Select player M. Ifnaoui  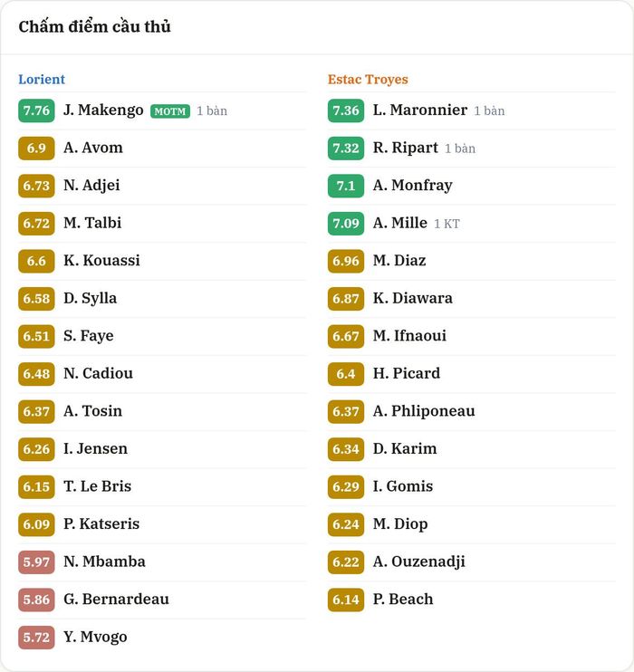click(409, 336)
